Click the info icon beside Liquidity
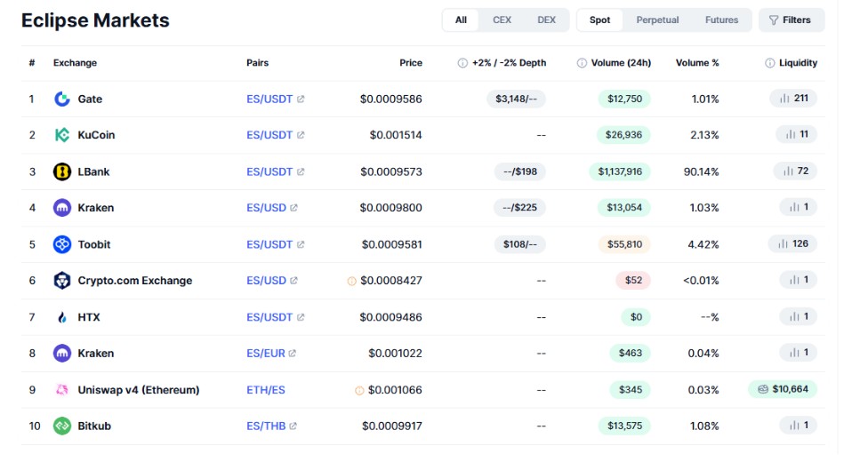 pyautogui.click(x=769, y=63)
